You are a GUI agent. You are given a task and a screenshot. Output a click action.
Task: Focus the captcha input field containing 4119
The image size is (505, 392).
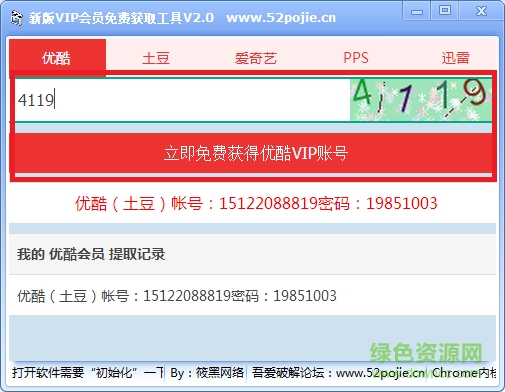(182, 100)
